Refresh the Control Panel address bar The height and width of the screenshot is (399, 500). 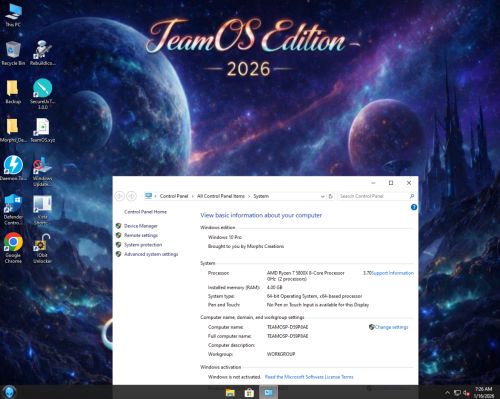pos(330,196)
